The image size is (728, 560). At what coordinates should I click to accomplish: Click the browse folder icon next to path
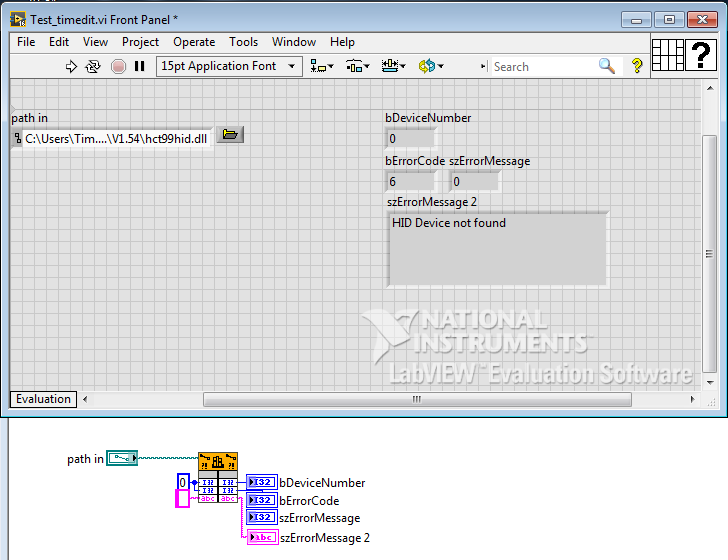click(230, 135)
